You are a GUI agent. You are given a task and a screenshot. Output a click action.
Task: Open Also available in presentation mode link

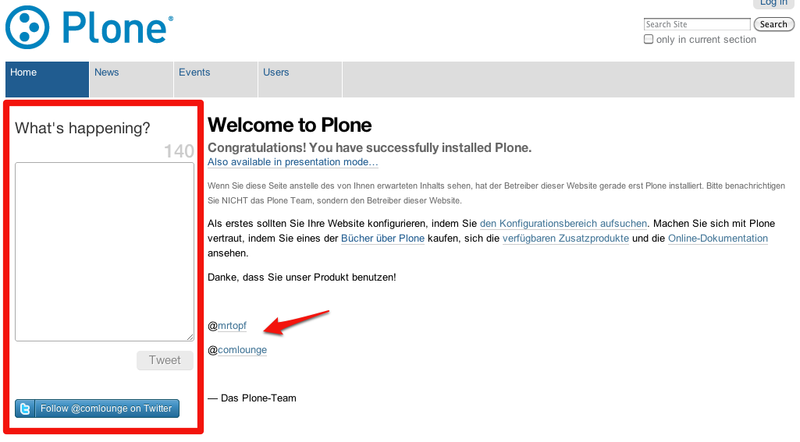pyautogui.click(x=293, y=162)
